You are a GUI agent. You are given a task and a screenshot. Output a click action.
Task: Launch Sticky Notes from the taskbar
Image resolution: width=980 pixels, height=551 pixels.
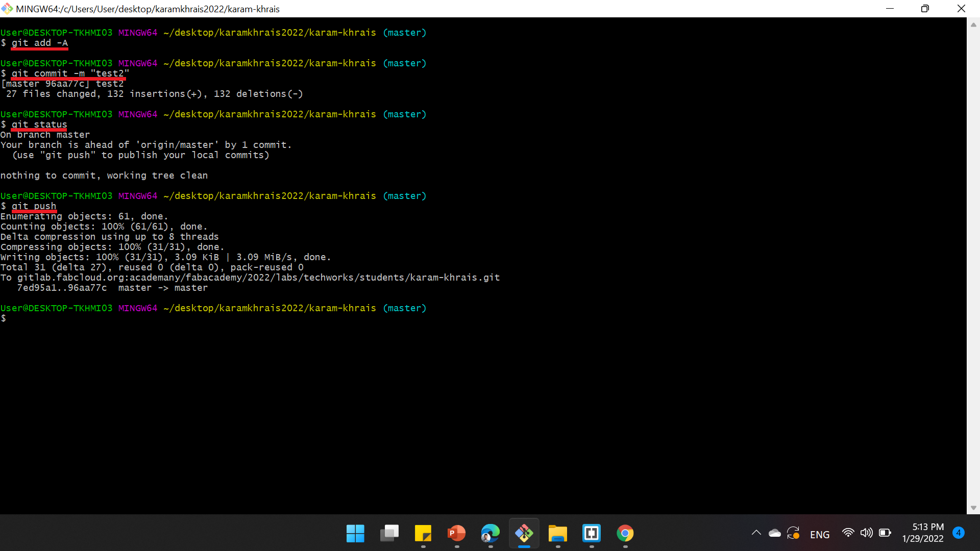click(423, 534)
